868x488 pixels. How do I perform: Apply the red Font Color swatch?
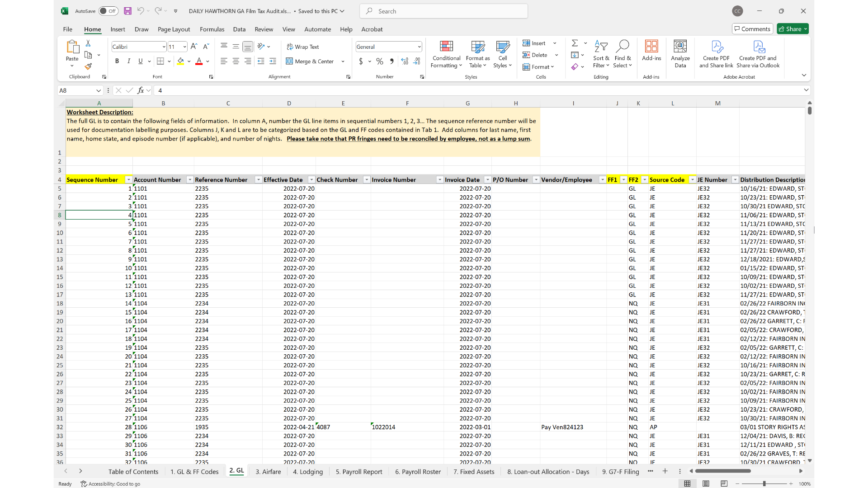coord(199,61)
